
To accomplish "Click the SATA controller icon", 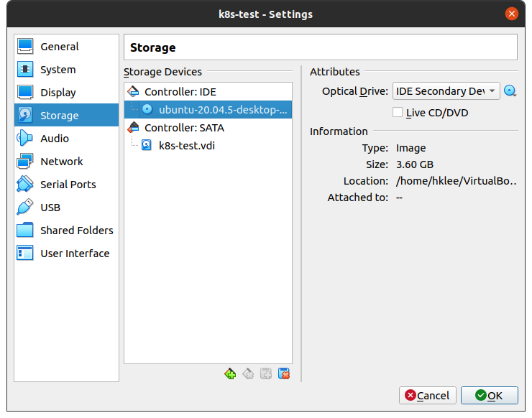I will [133, 127].
